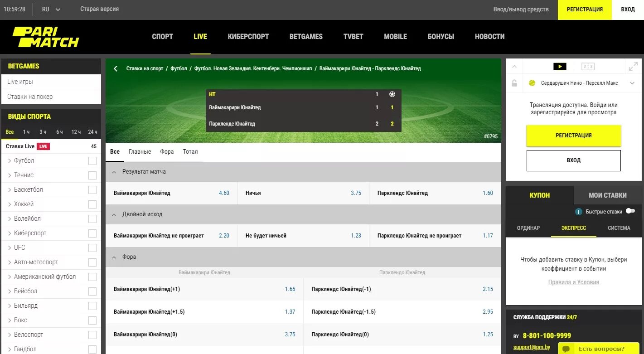Open the БОНУСЫ menu
This screenshot has height=354, width=644.
pos(441,37)
